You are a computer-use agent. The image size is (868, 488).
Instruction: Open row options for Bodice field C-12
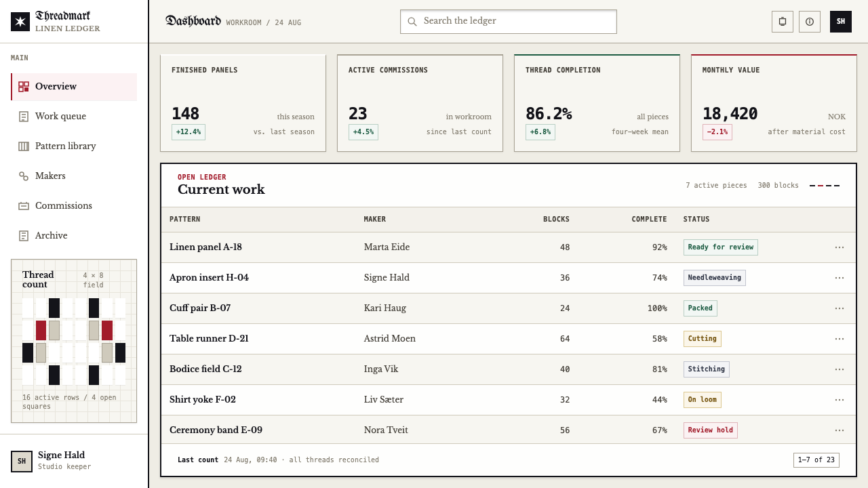point(840,369)
